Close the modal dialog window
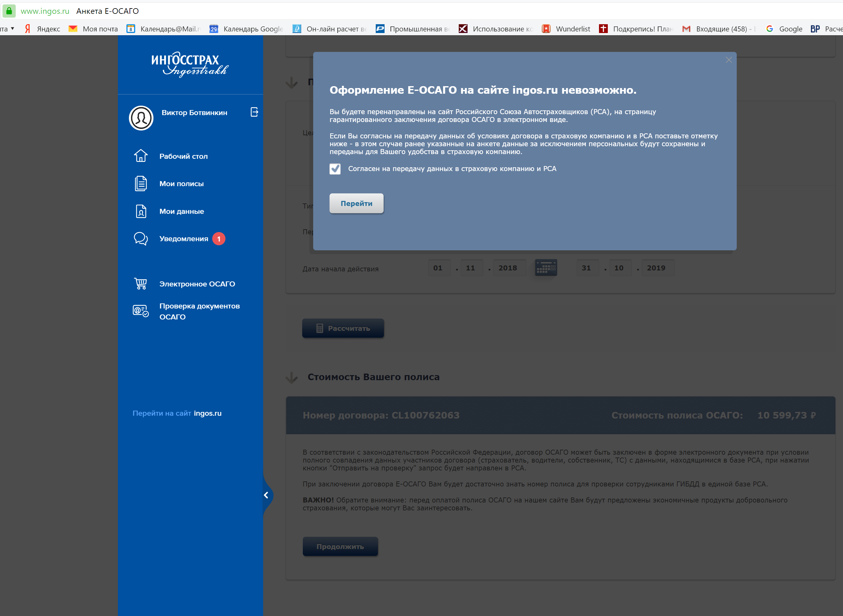Image resolution: width=843 pixels, height=616 pixels. tap(729, 59)
